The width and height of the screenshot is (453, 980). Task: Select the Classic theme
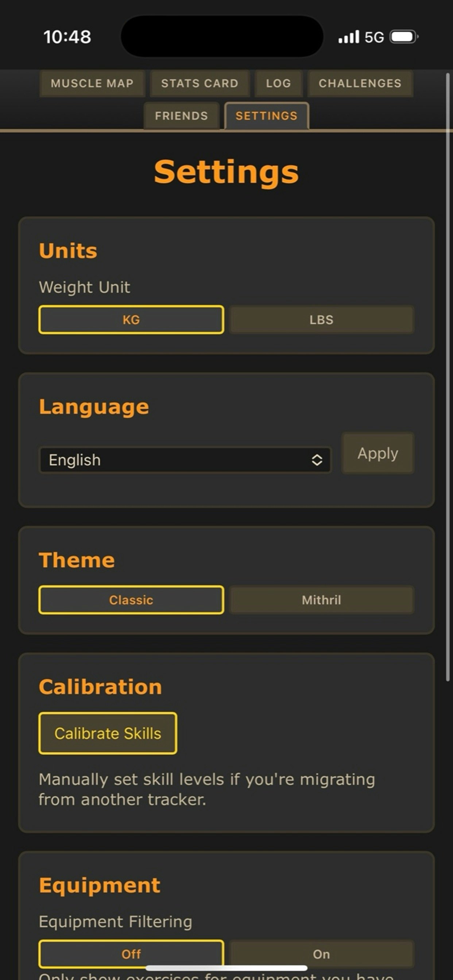(x=131, y=600)
